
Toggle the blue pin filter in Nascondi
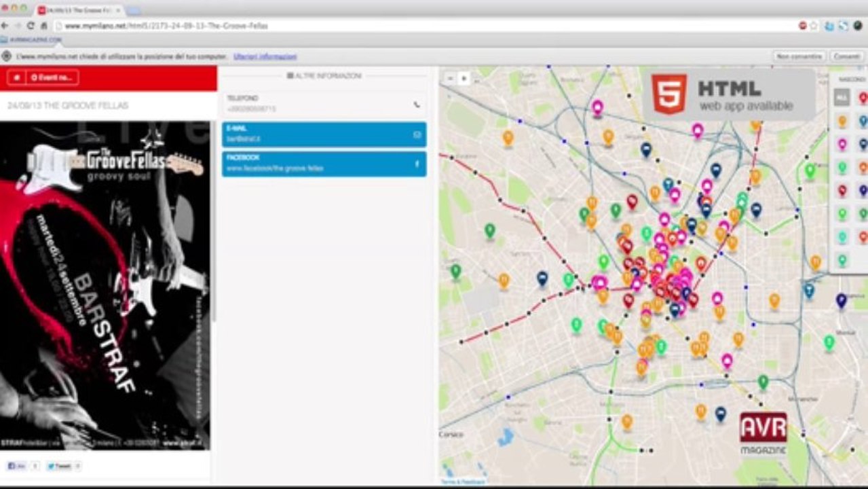pyautogui.click(x=863, y=121)
